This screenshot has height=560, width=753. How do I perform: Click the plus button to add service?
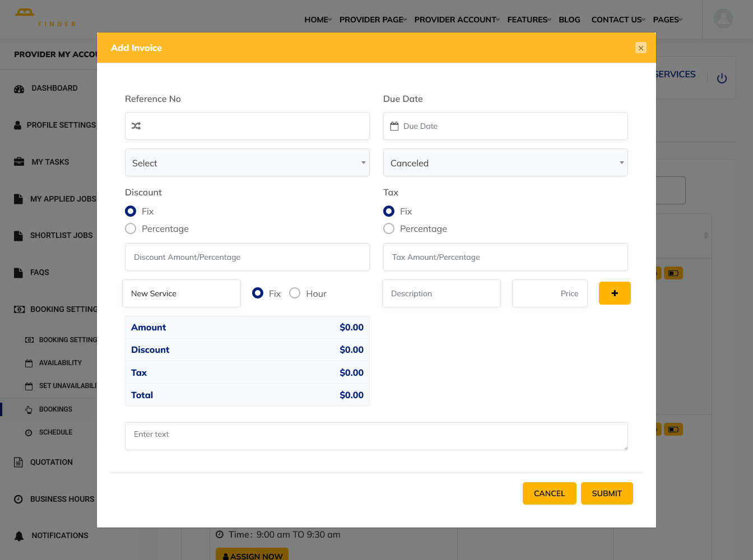615,293
